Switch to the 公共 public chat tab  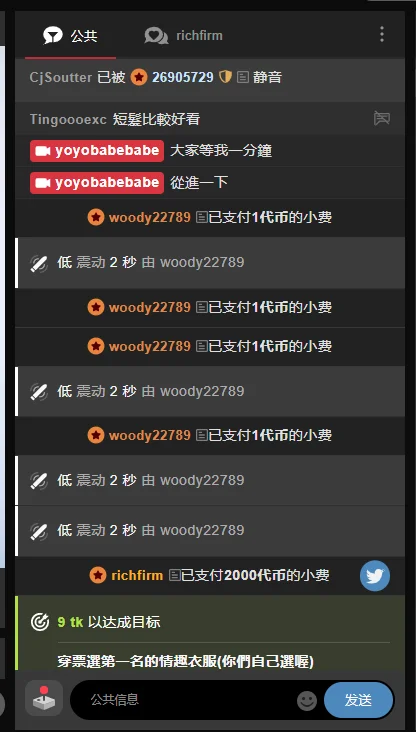pyautogui.click(x=70, y=36)
